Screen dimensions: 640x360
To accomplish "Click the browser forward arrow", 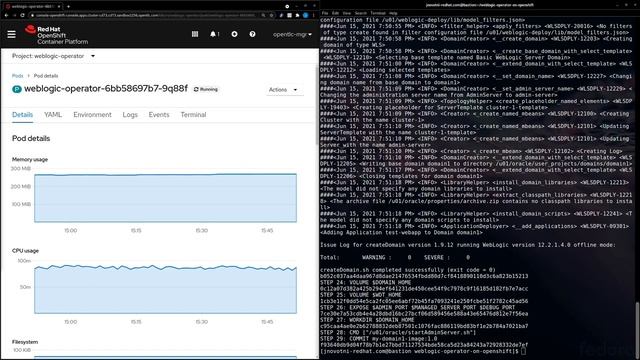I will point(14,15).
